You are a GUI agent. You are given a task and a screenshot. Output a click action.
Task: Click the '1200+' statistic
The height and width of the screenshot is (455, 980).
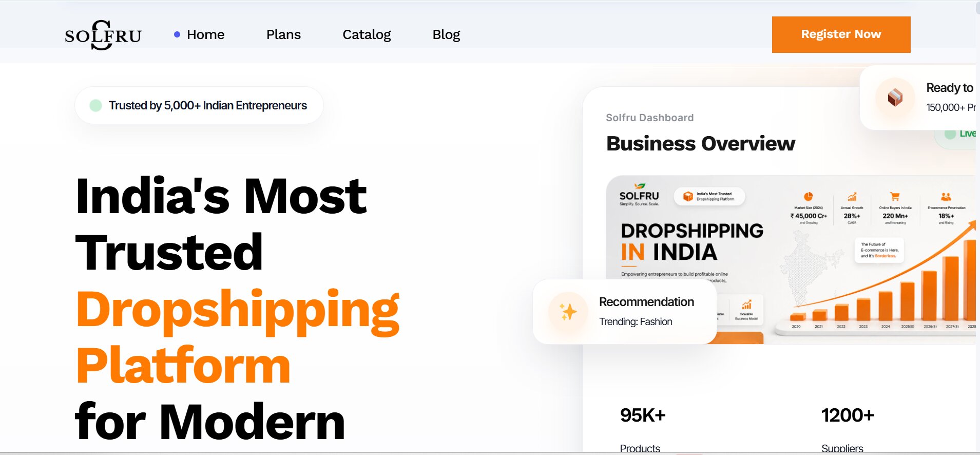[x=848, y=415]
